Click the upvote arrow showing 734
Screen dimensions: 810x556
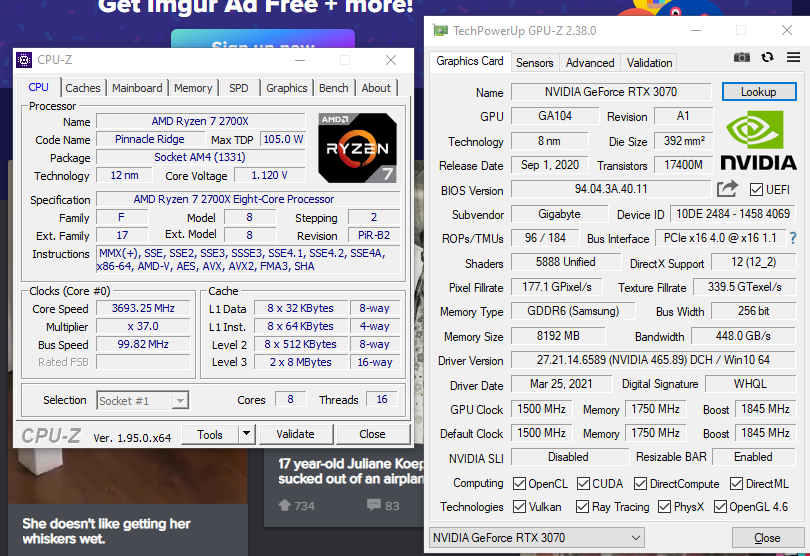pos(284,505)
